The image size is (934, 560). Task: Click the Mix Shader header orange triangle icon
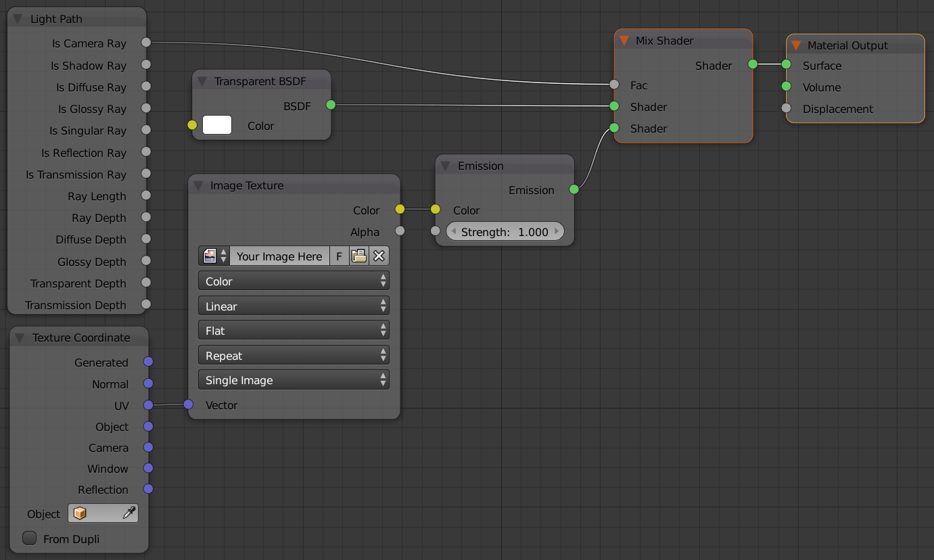click(624, 40)
